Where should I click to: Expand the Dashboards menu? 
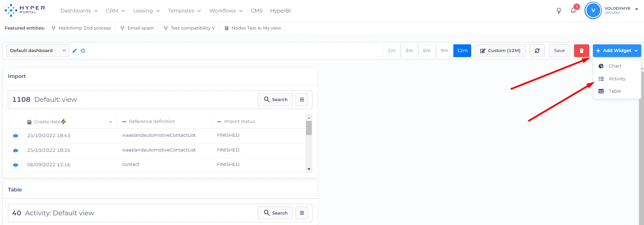79,11
